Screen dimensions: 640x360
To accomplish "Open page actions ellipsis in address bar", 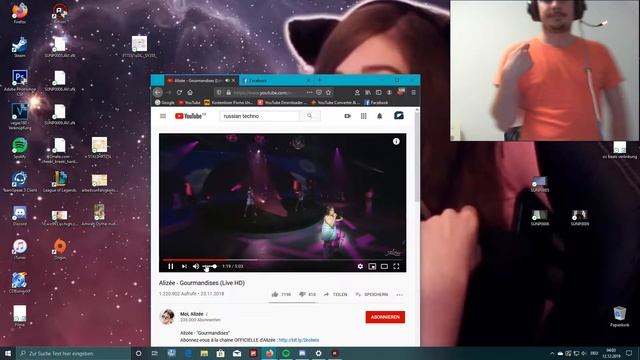I will (x=309, y=93).
